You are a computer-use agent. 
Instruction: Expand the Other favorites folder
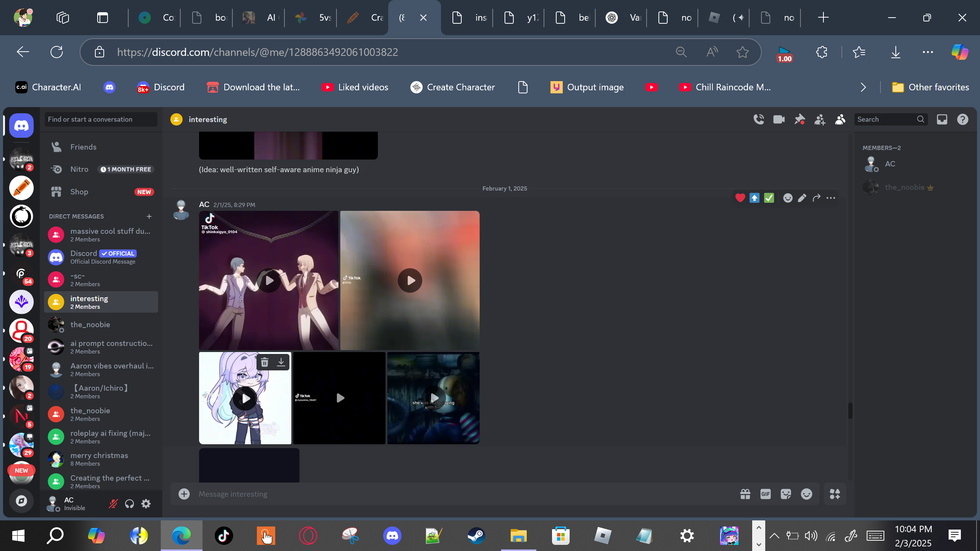930,87
